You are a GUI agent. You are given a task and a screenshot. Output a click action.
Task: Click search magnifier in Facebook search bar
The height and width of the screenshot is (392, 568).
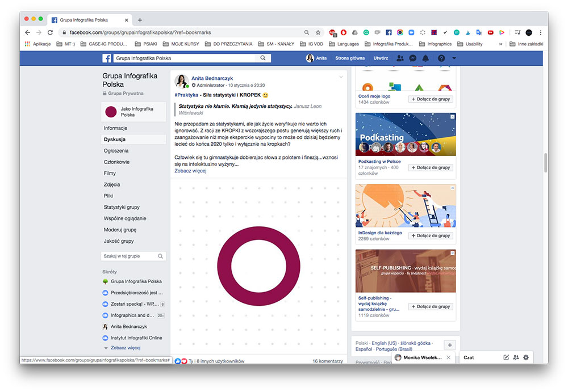tap(263, 58)
